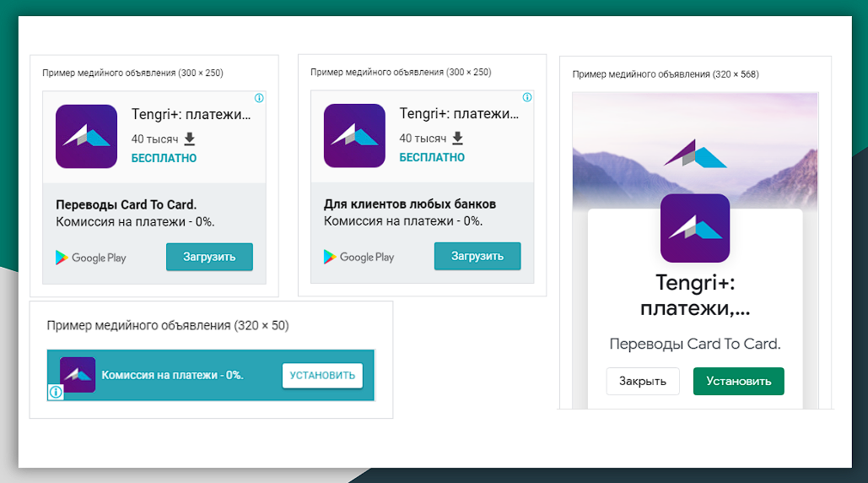Click the 'Для клиентов любых банков' headline
The width and height of the screenshot is (868, 483).
pos(410,204)
